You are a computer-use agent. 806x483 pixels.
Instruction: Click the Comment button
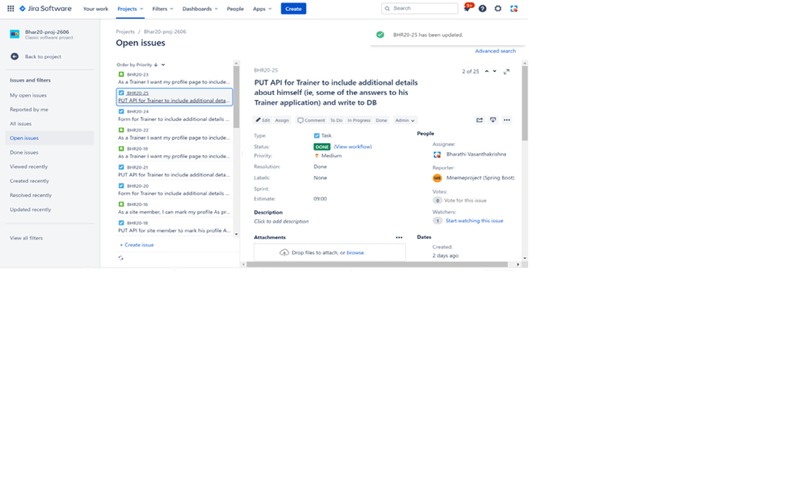click(x=311, y=120)
